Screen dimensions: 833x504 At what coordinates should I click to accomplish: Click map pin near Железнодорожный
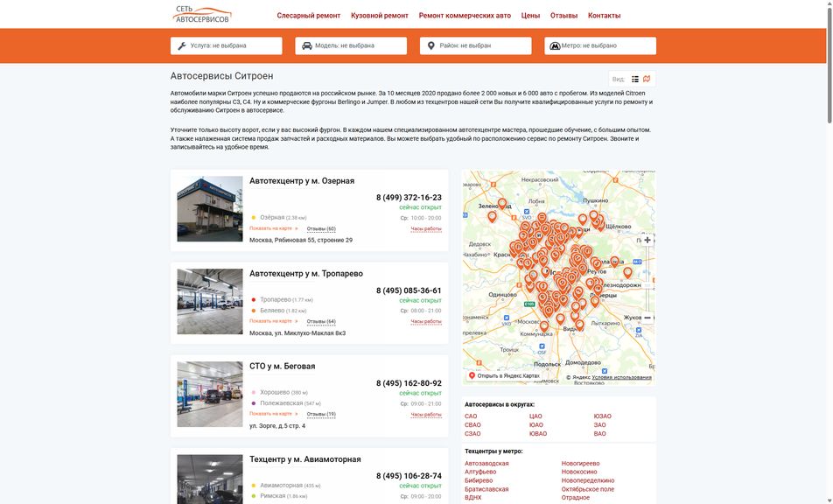627,272
